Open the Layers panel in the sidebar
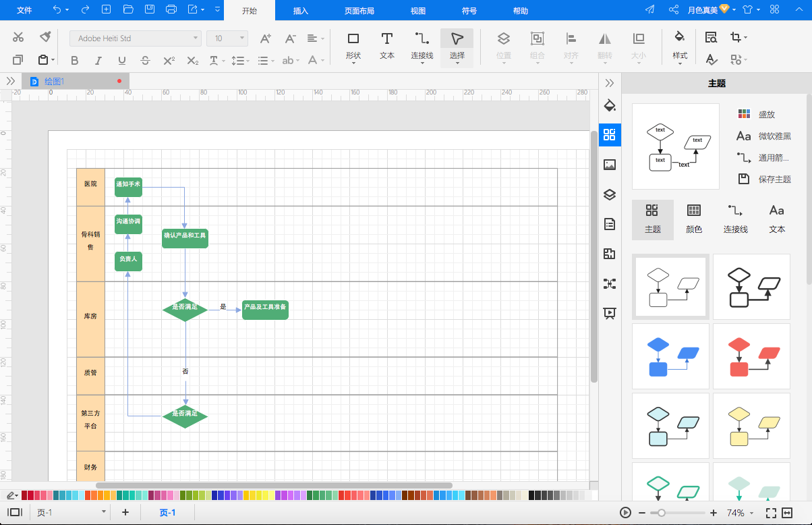The image size is (812, 525). pos(610,194)
